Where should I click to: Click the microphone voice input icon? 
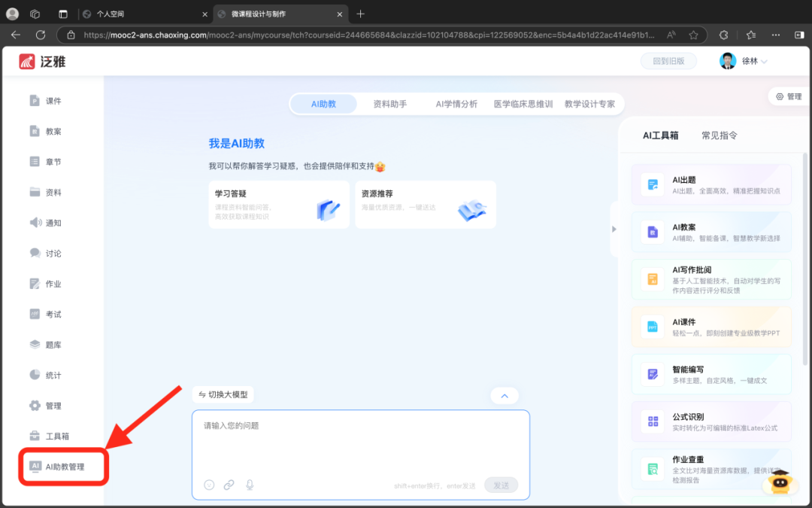click(250, 485)
